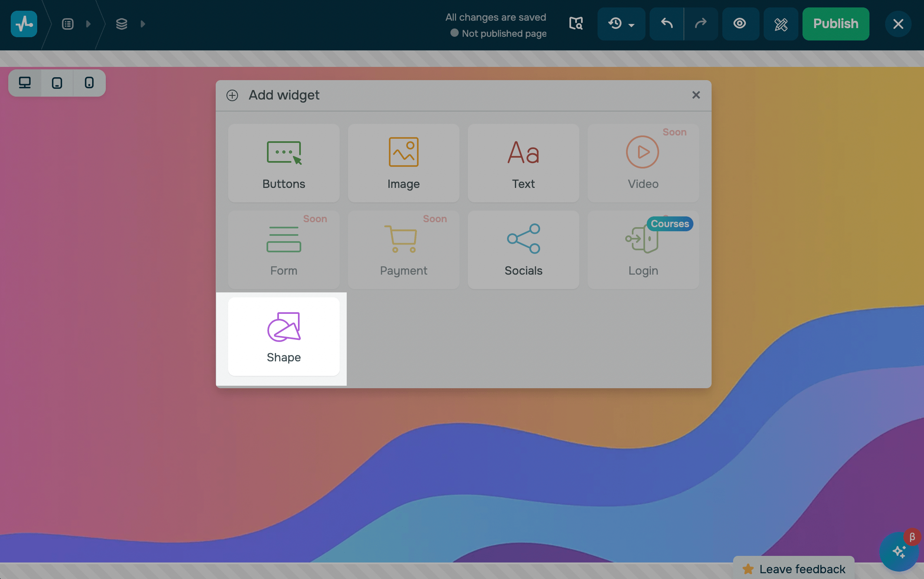
Task: Click the green Publish button
Action: [x=836, y=24]
